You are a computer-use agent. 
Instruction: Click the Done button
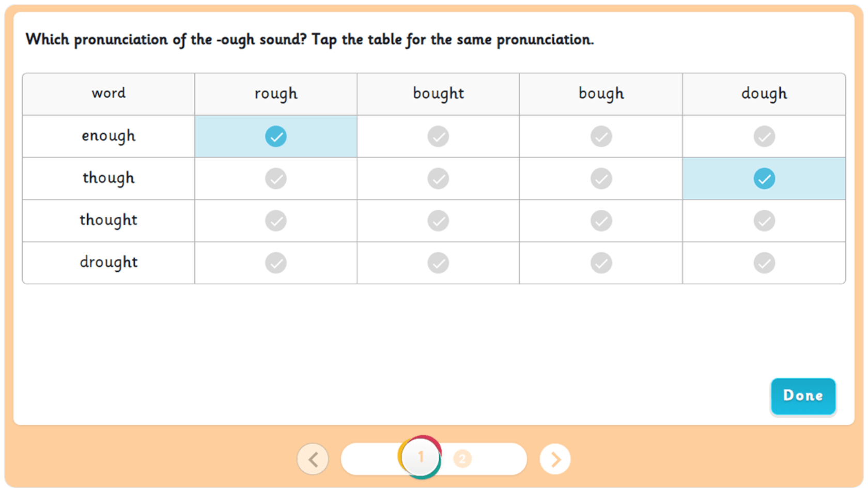coord(803,396)
